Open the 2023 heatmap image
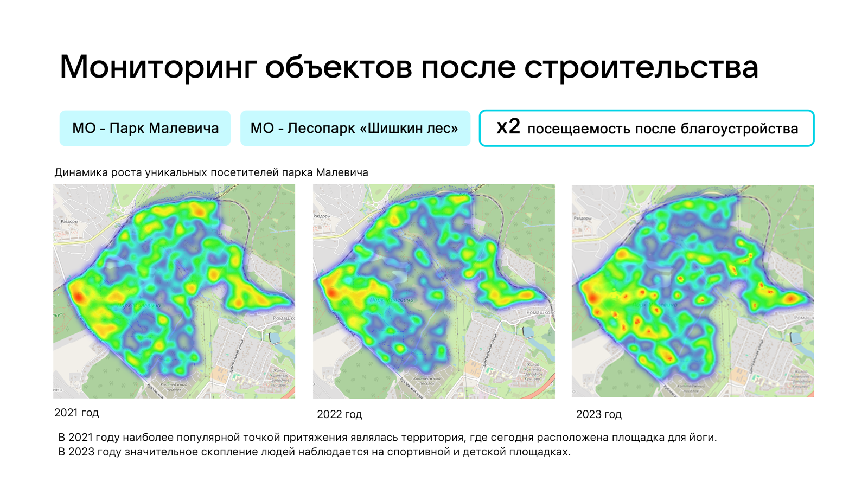 pos(692,291)
